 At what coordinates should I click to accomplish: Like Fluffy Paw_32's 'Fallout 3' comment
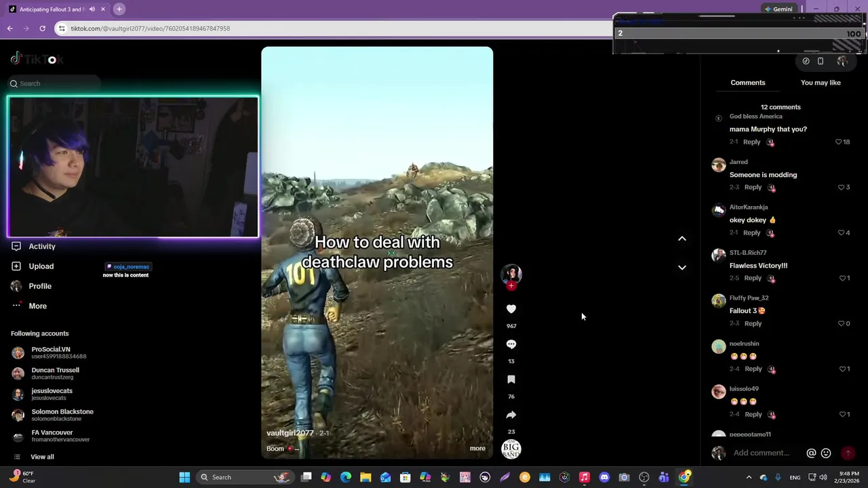pos(841,323)
